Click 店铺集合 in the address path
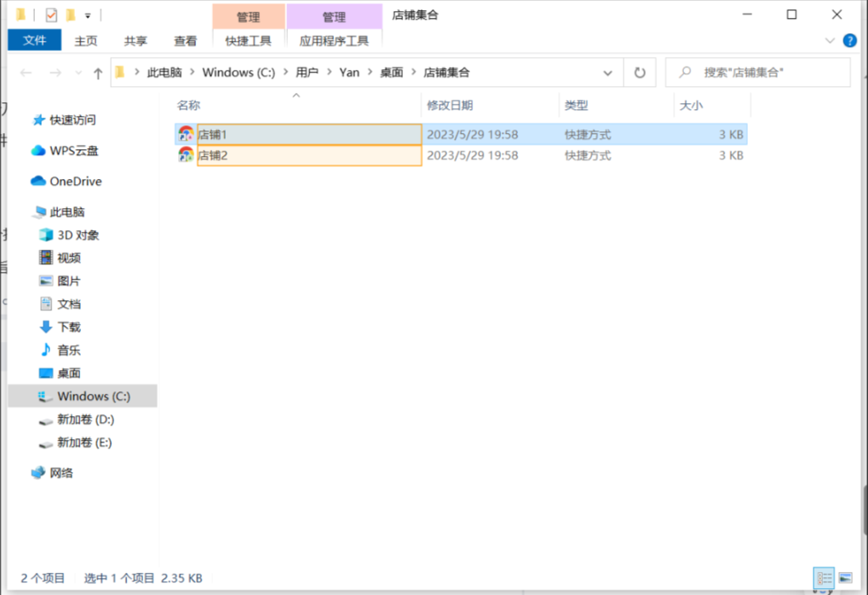The height and width of the screenshot is (595, 868). coord(446,72)
